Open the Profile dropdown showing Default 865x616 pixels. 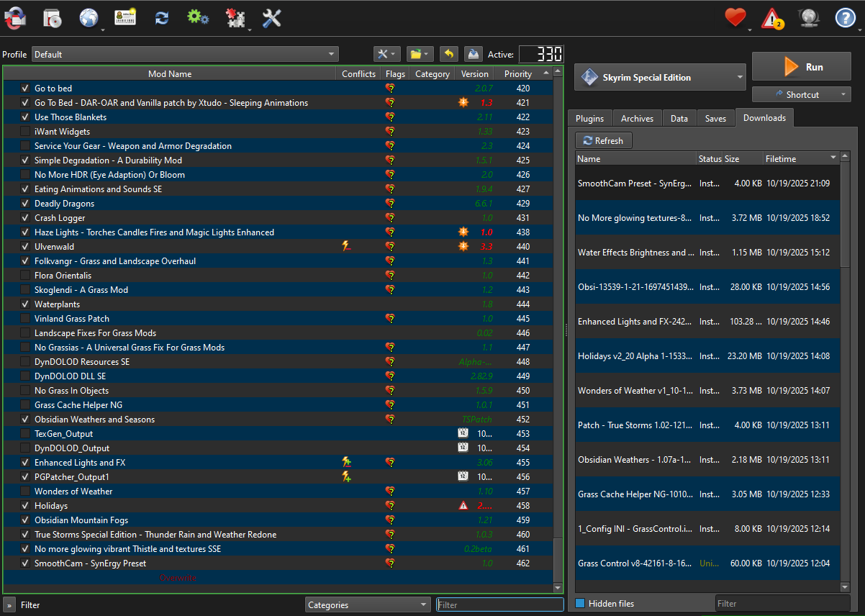185,54
